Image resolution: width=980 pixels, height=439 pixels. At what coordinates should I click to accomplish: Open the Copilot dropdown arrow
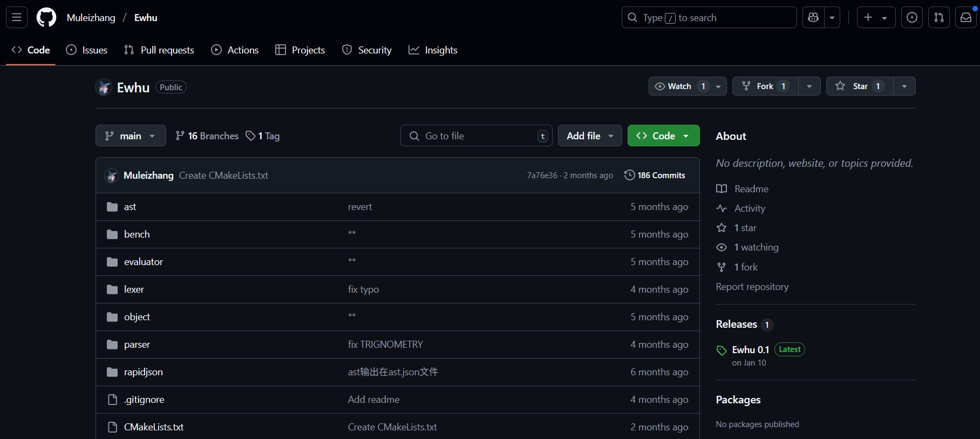[x=832, y=17]
